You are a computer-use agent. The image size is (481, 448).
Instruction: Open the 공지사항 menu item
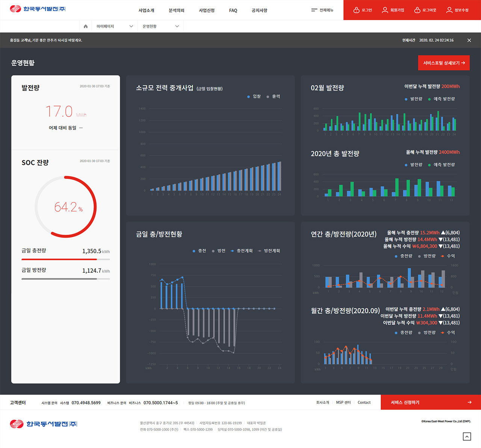click(x=259, y=11)
